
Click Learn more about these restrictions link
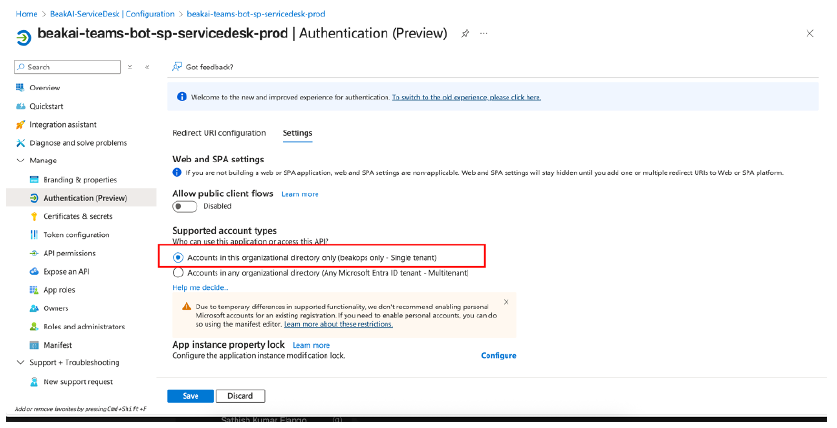pyautogui.click(x=338, y=324)
